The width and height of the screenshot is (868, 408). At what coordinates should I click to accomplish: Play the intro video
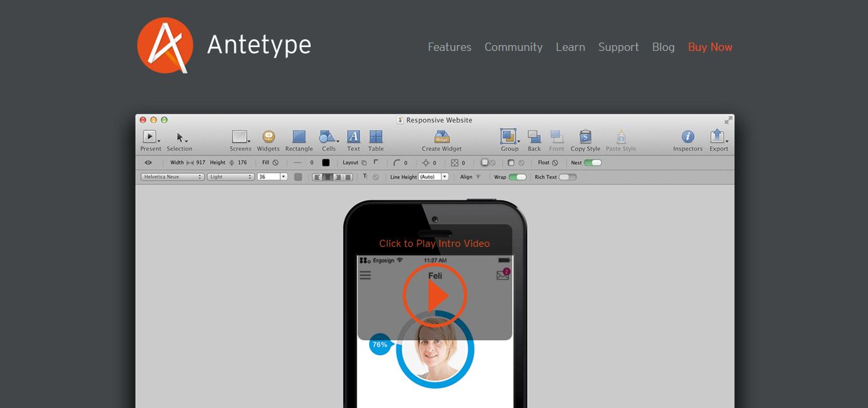coord(435,296)
